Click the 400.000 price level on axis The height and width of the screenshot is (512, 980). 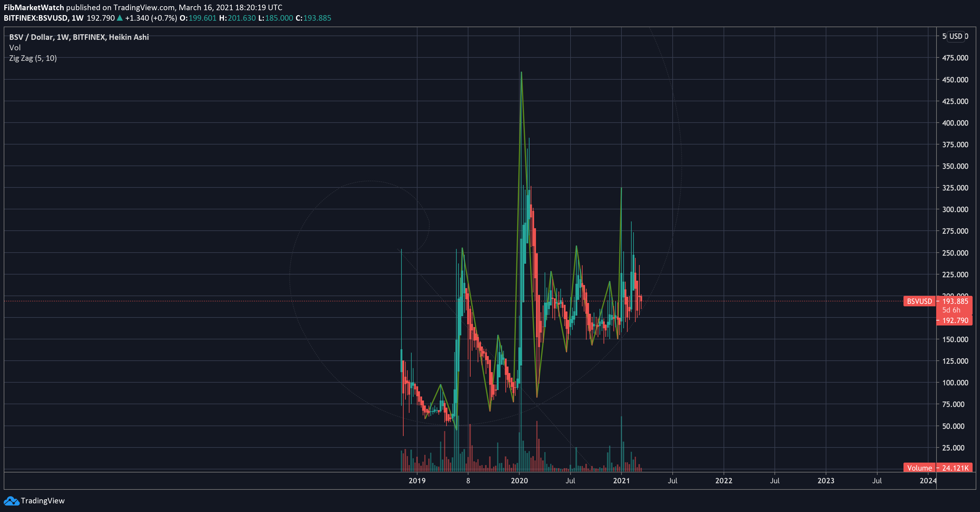tap(955, 123)
